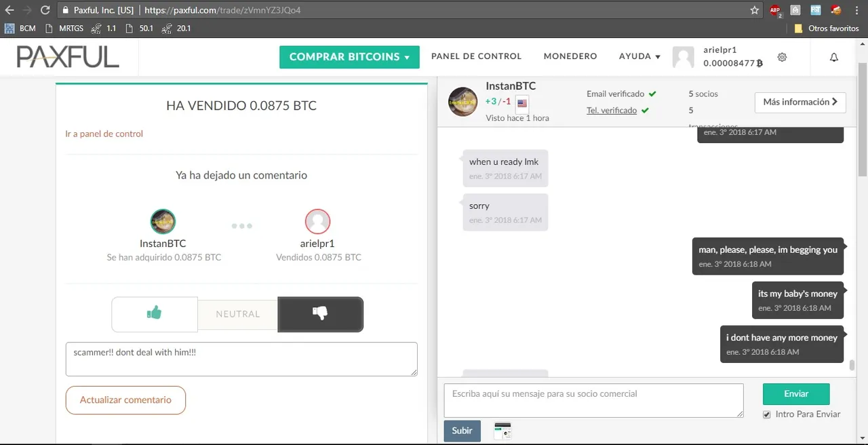
Task: Open Panel de Control menu item
Action: pyautogui.click(x=476, y=56)
